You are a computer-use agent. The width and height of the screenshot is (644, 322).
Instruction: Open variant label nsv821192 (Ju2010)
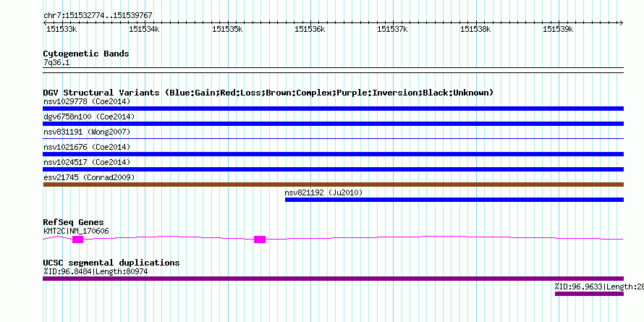tap(323, 192)
